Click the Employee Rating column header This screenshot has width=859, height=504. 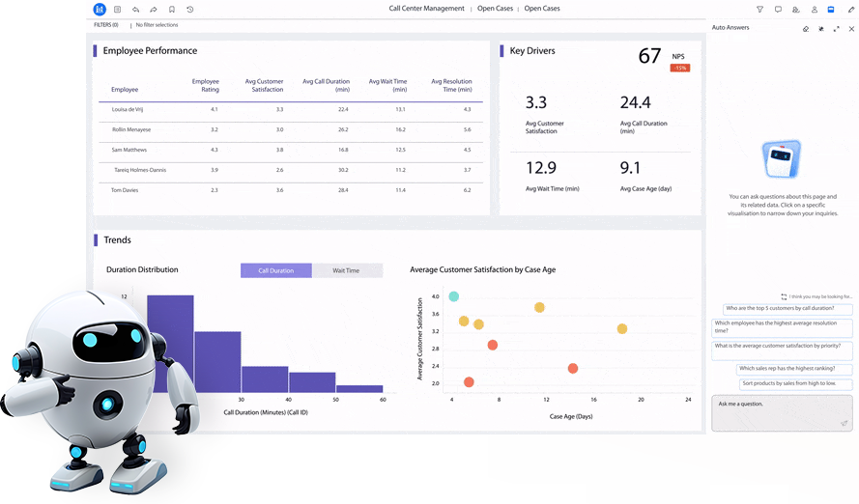pos(205,85)
